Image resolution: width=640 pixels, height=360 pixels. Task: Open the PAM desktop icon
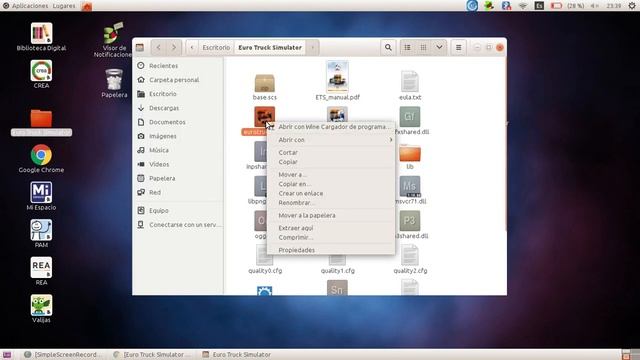(41, 233)
